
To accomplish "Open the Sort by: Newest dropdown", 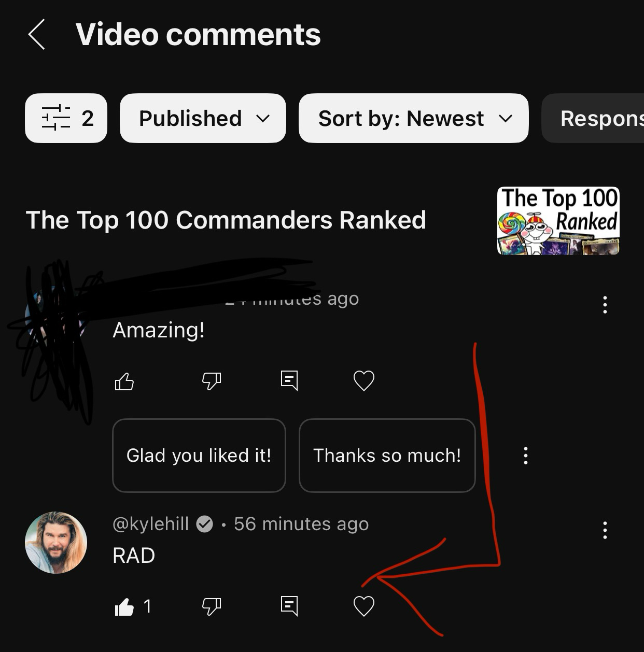I will [x=414, y=118].
